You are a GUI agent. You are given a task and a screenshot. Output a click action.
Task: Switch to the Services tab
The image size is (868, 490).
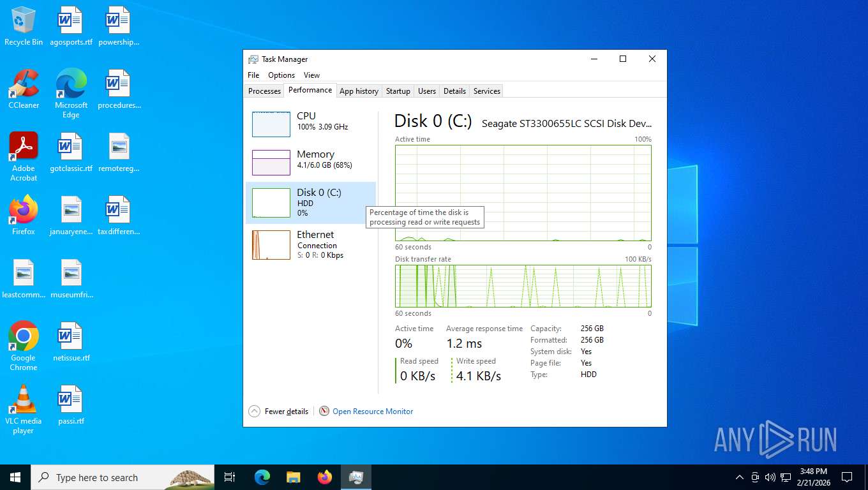pos(486,91)
